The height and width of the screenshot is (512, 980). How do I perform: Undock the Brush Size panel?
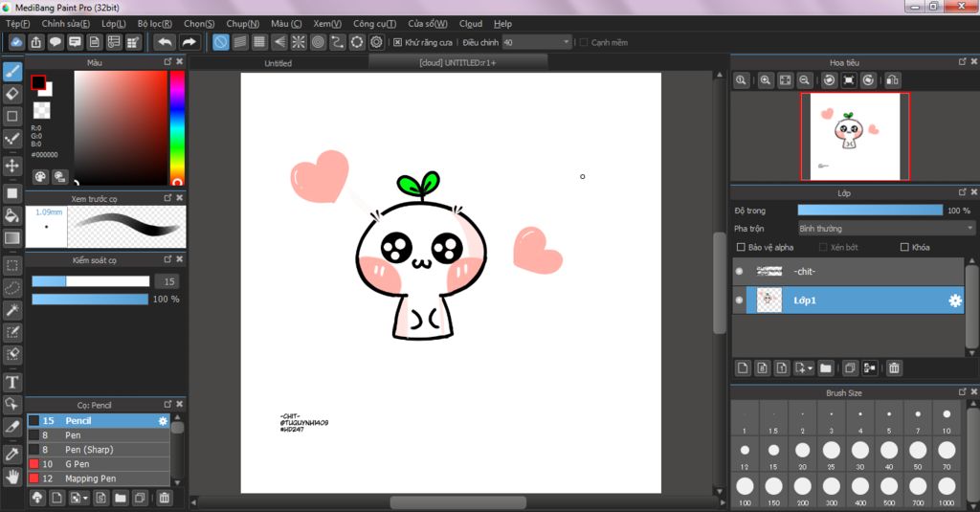click(x=963, y=392)
